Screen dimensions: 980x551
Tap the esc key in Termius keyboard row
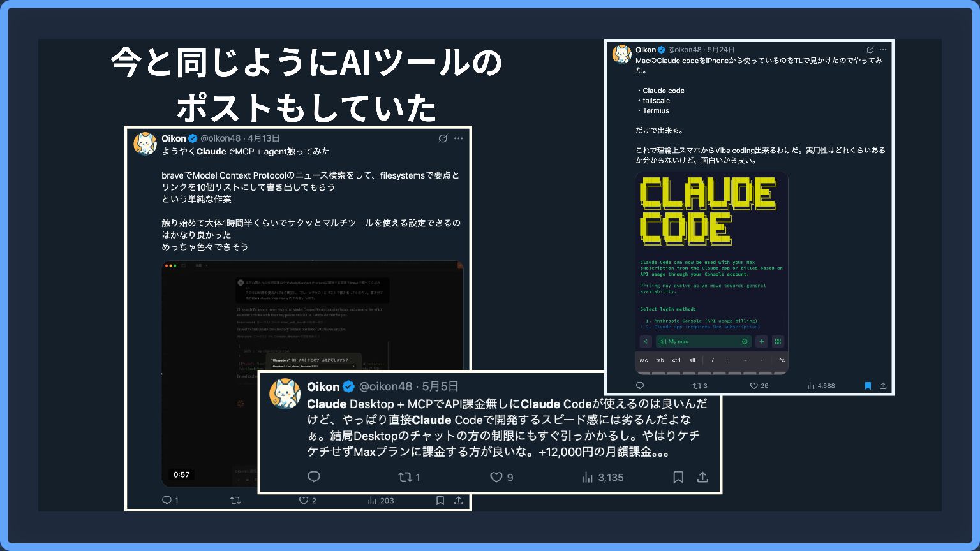(x=644, y=360)
